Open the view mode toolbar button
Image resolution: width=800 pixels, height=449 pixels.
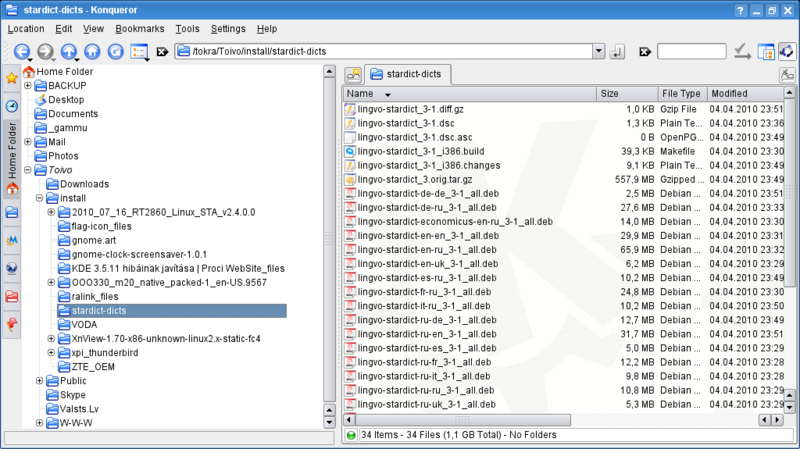coord(139,52)
